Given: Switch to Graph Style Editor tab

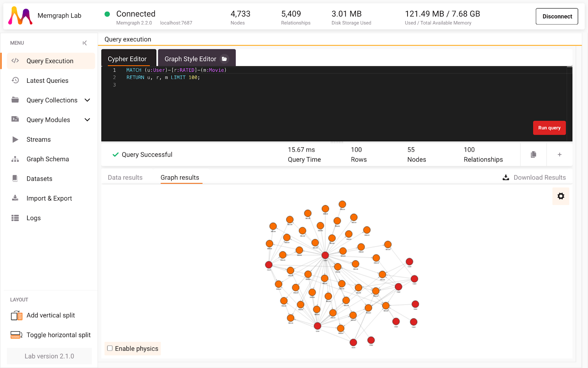Looking at the screenshot, I should point(190,59).
